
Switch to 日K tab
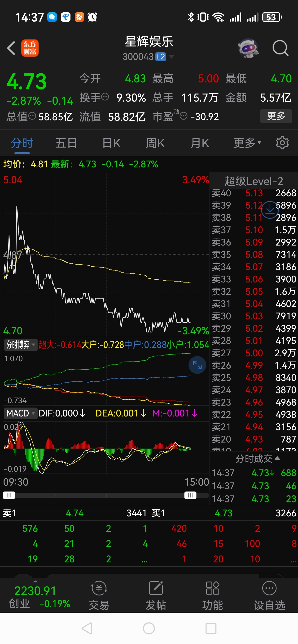pyautogui.click(x=111, y=143)
